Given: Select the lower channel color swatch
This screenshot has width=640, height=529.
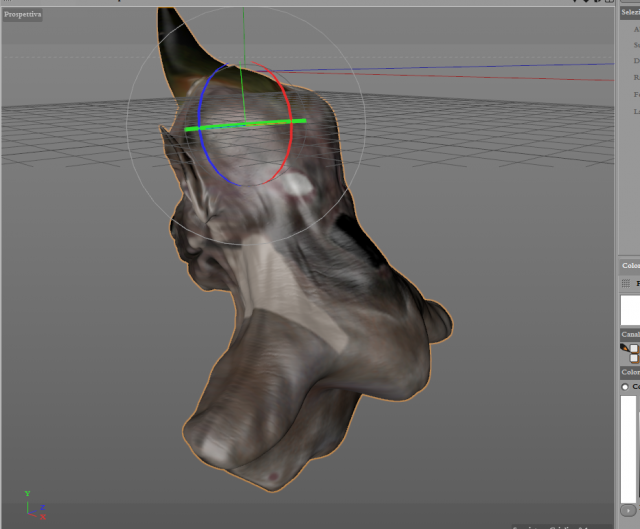Looking at the screenshot, I should [634, 358].
